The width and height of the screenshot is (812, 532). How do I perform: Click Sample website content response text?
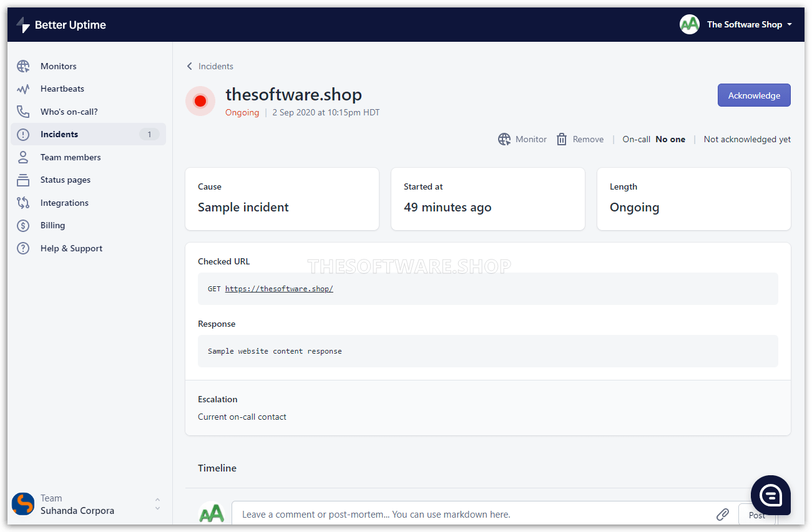[275, 351]
